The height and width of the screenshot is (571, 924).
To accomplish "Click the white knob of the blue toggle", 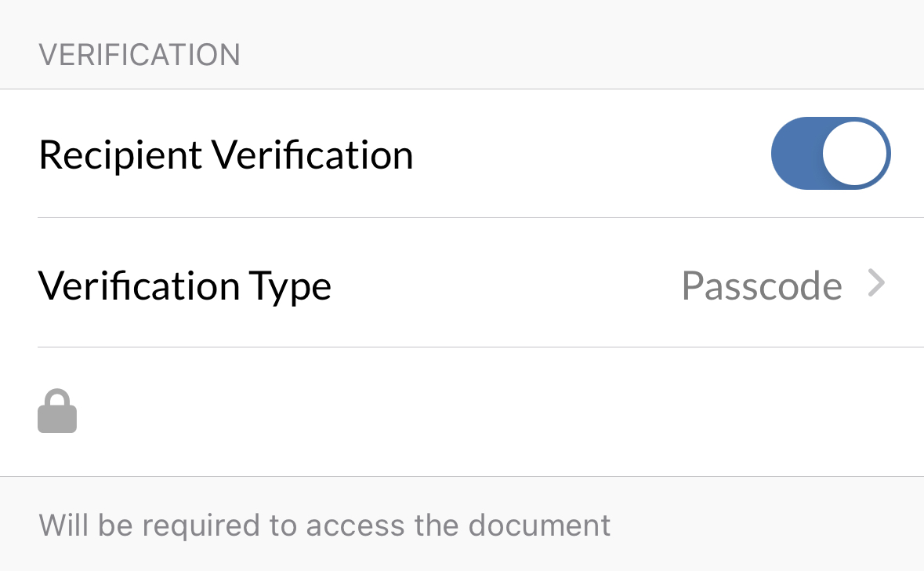I will [x=855, y=154].
